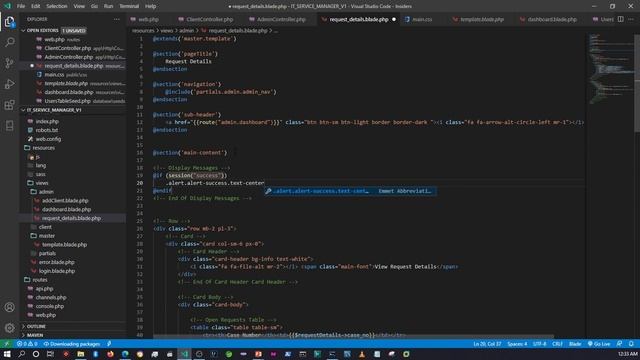This screenshot has height=360, width=640.
Task: Click the VS Code taskbar icon
Action: [184, 354]
